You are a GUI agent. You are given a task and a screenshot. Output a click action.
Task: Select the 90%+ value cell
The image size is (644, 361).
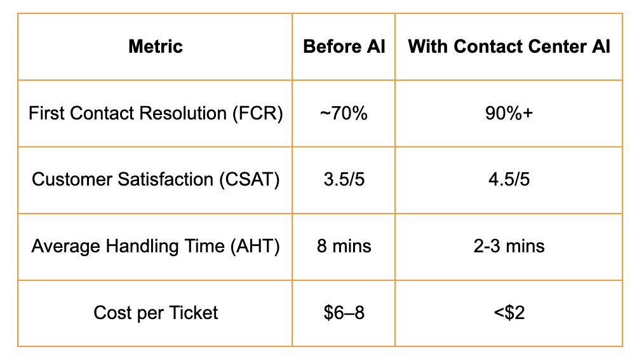point(509,113)
